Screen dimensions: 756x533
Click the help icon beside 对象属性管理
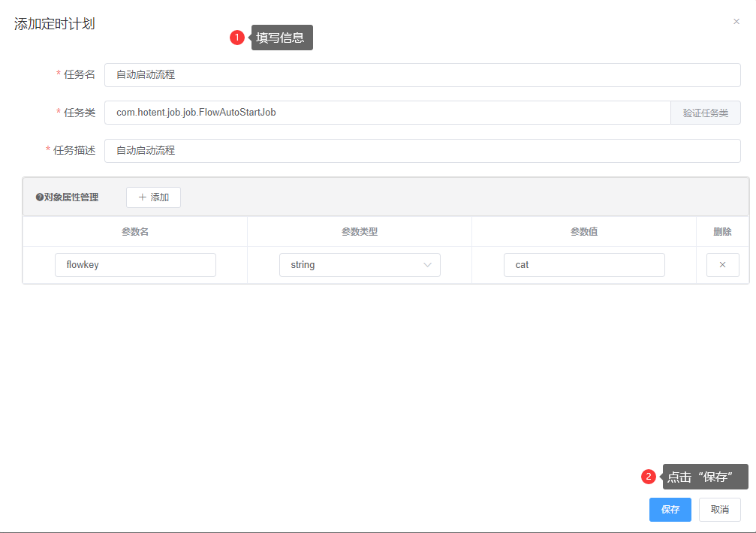pos(39,197)
